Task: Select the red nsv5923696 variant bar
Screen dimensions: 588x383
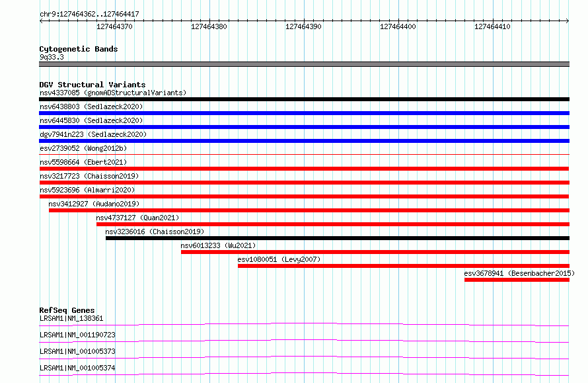Action: tap(304, 196)
